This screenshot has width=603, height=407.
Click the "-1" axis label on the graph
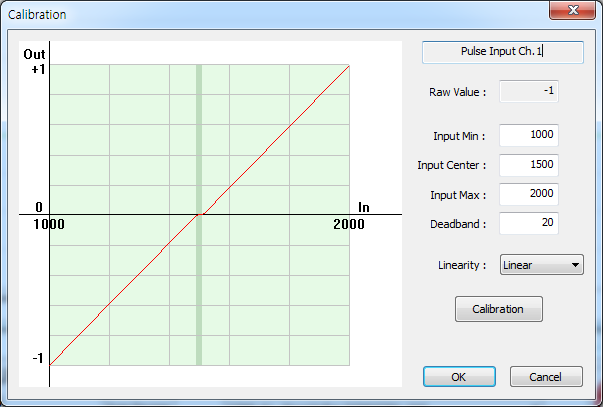[x=38, y=359]
